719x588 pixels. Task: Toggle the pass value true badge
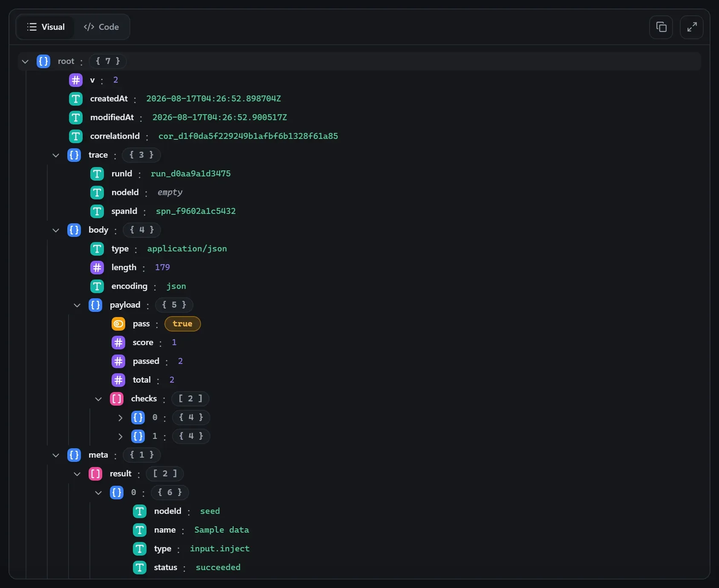point(182,324)
